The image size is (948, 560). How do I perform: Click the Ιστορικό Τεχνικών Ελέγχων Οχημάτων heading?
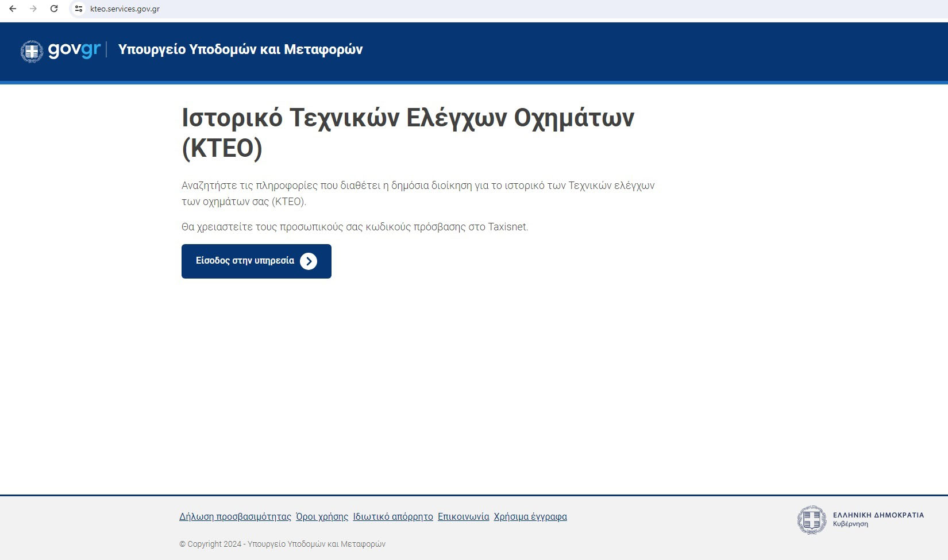[x=408, y=133]
